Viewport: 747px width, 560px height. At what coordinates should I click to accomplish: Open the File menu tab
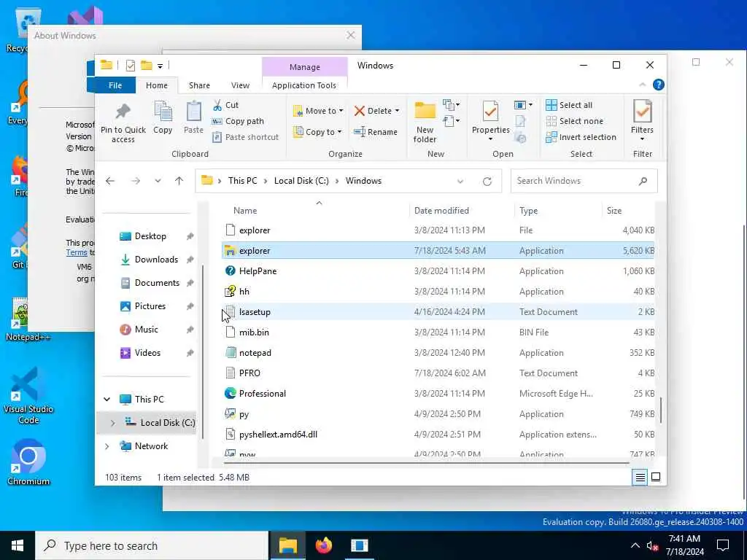[x=115, y=85]
